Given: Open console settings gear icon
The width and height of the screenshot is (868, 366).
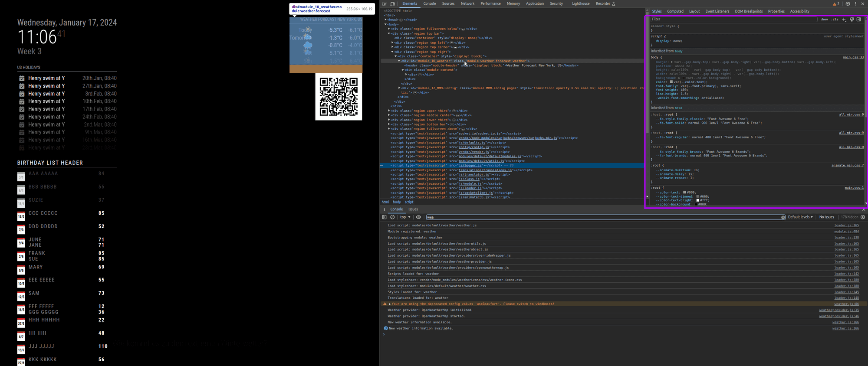Looking at the screenshot, I should click(x=863, y=217).
